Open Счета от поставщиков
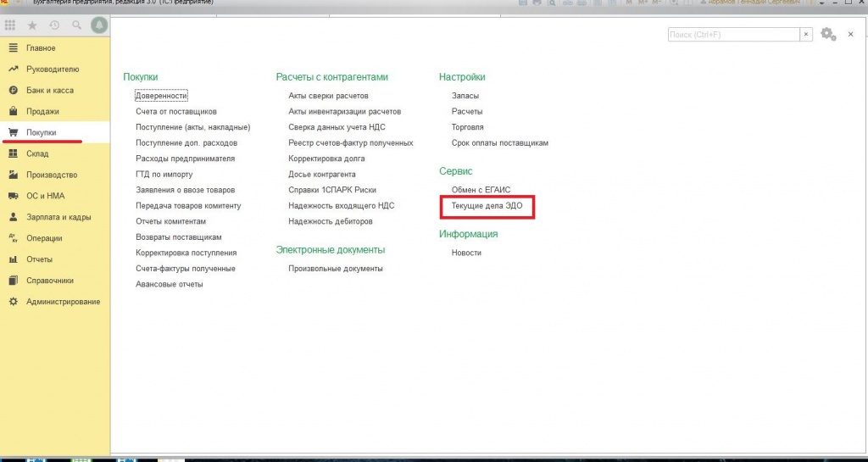This screenshot has height=462, width=868. (176, 111)
